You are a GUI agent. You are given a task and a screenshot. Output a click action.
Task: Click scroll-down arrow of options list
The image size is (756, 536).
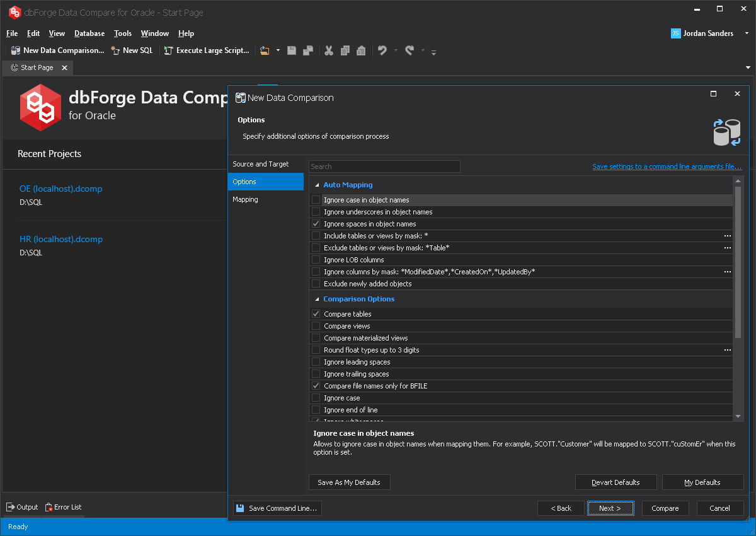click(x=738, y=416)
